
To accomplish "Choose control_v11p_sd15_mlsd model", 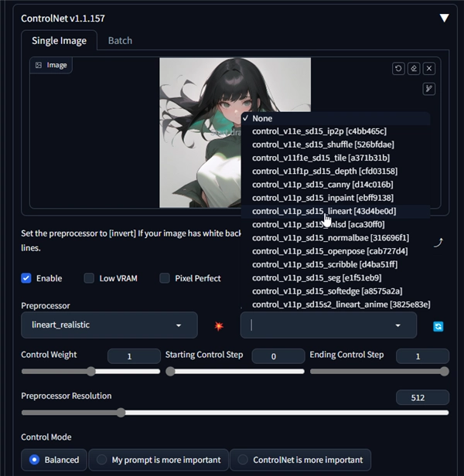I will pyautogui.click(x=336, y=225).
